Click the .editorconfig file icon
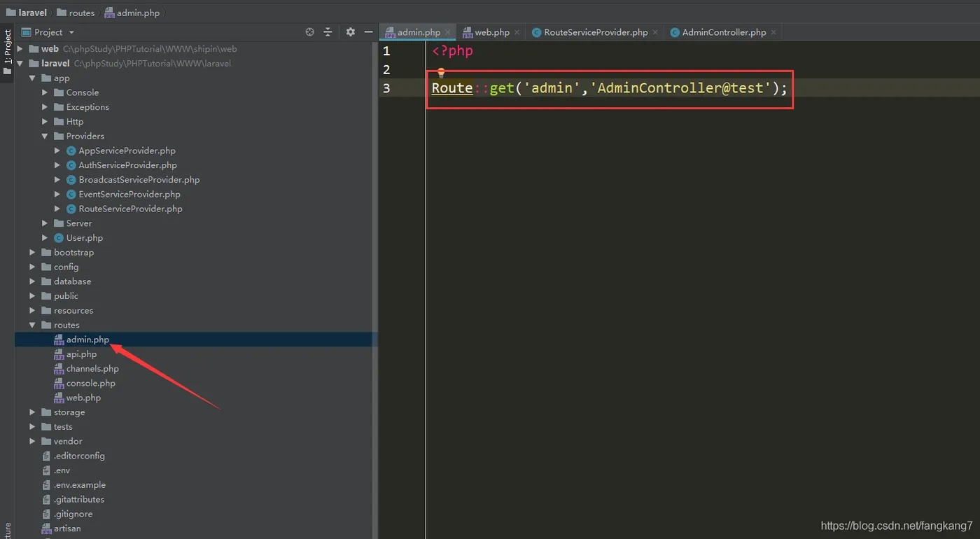This screenshot has height=539, width=980. tap(47, 456)
